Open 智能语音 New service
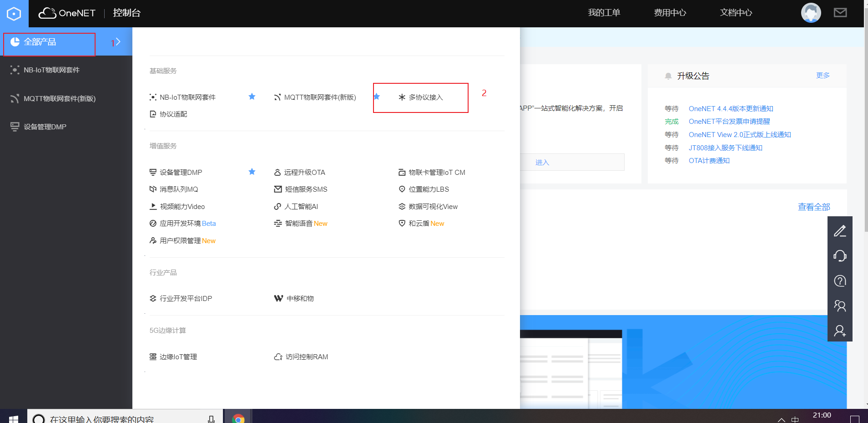 (306, 224)
